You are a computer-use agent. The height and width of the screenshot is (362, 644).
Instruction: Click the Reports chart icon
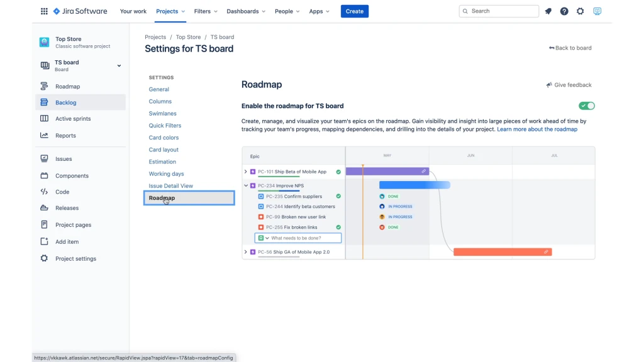pos(44,135)
